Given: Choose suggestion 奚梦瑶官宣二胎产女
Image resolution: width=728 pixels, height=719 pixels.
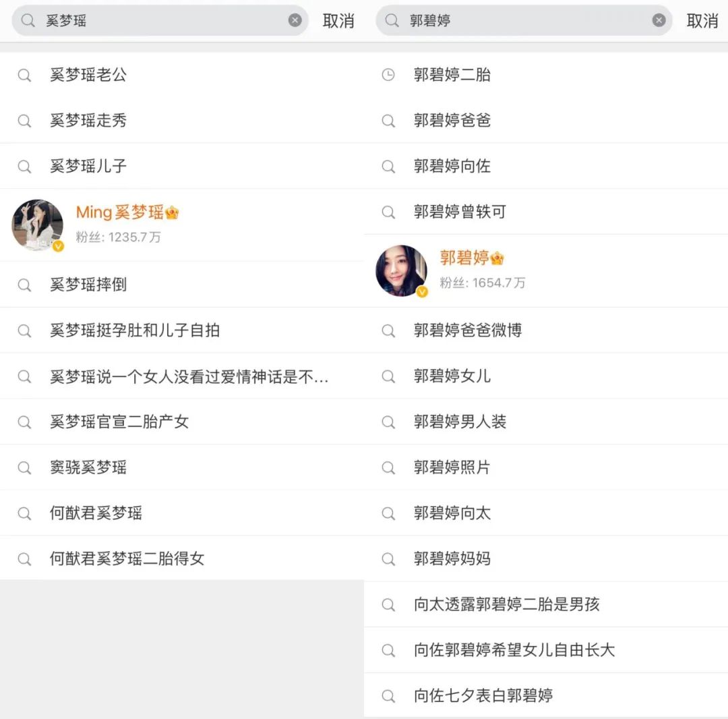Looking at the screenshot, I should [x=182, y=422].
